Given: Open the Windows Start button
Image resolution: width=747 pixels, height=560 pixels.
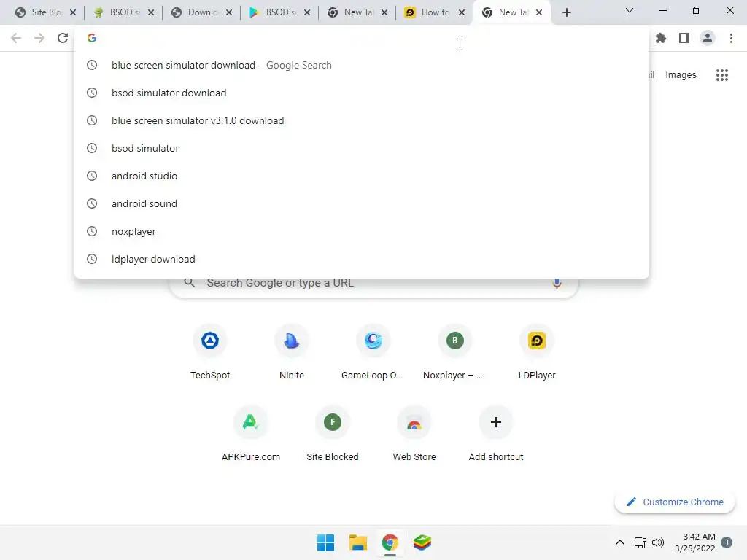Looking at the screenshot, I should pyautogui.click(x=326, y=542).
